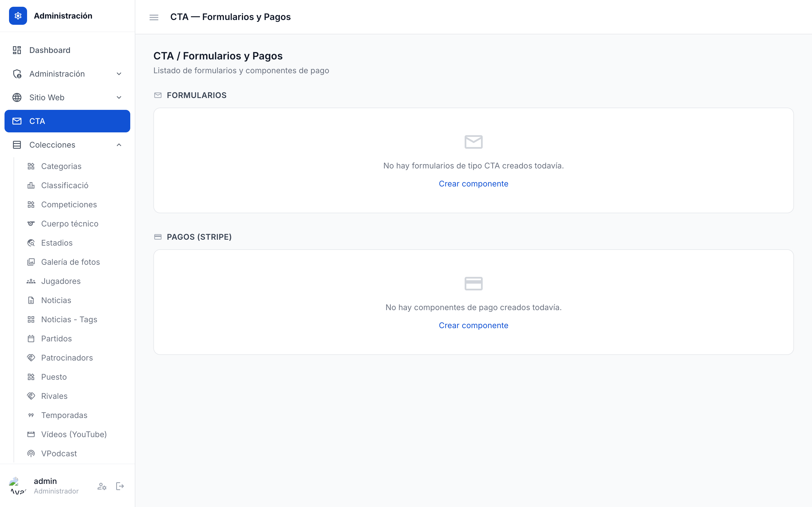The image size is (812, 507).
Task: Toggle the sidebar with the hamburger icon
Action: pos(154,17)
